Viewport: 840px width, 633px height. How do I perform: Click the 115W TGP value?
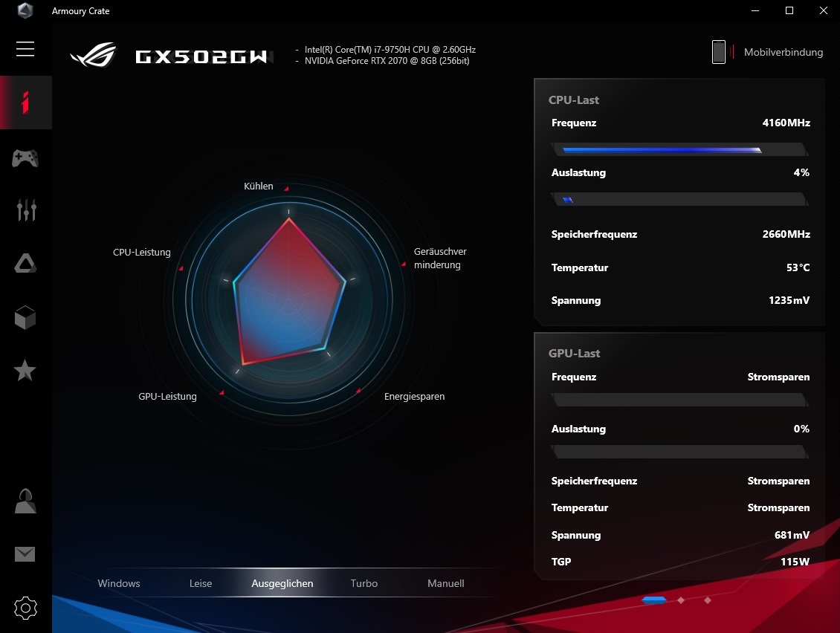click(795, 562)
